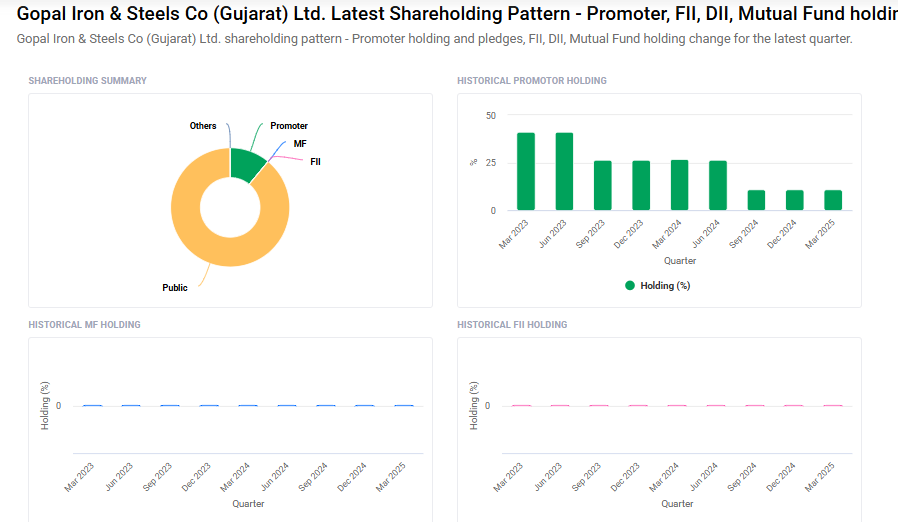This screenshot has width=898, height=522.
Task: Click the Mar 2025 marker in FII holding chart
Action: (833, 406)
